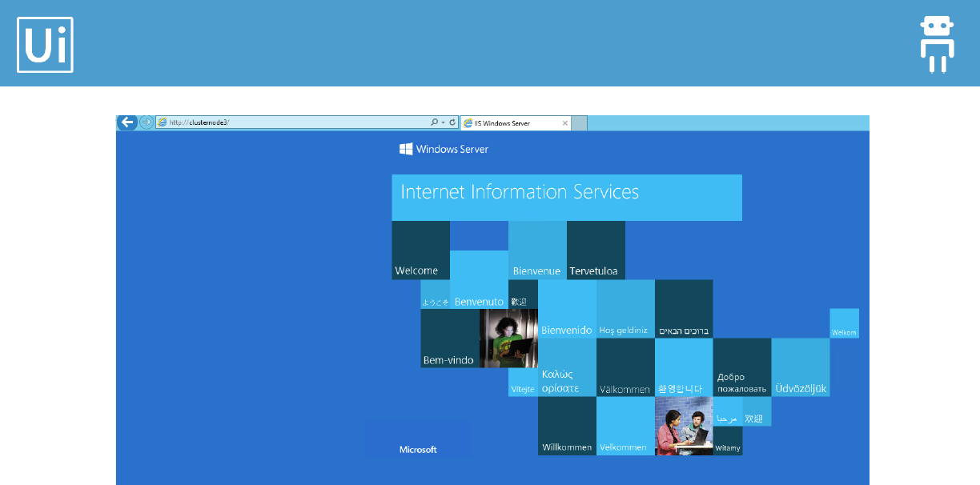980x485 pixels.
Task: Click the Velkommen tile
Action: coord(625,426)
